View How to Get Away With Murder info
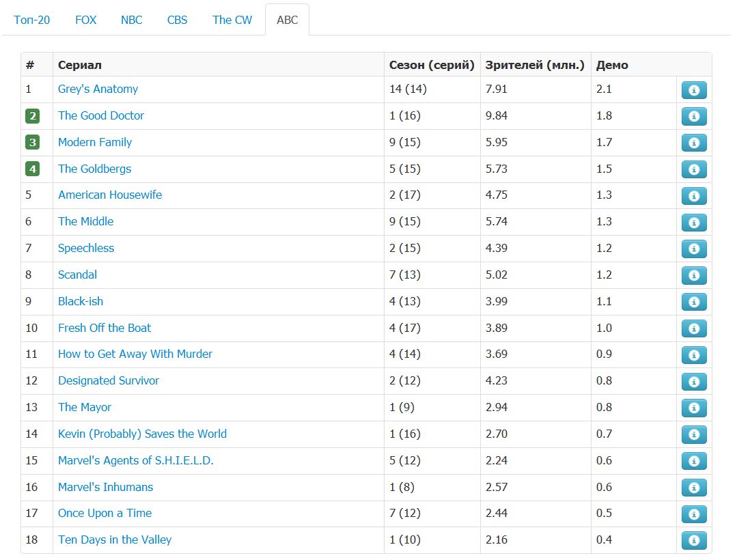The height and width of the screenshot is (560, 737). pos(694,354)
